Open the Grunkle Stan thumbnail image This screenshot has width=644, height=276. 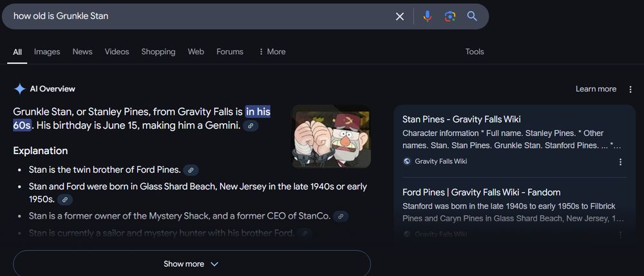[331, 137]
